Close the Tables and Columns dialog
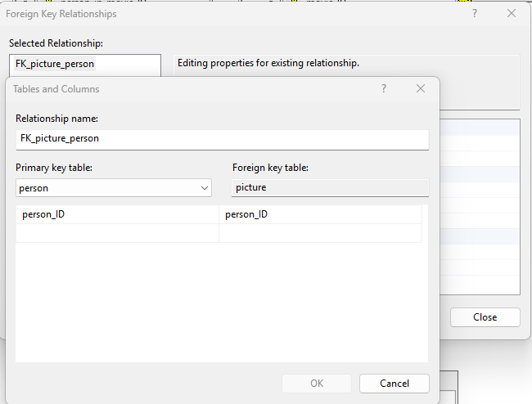The width and height of the screenshot is (532, 404). [421, 89]
